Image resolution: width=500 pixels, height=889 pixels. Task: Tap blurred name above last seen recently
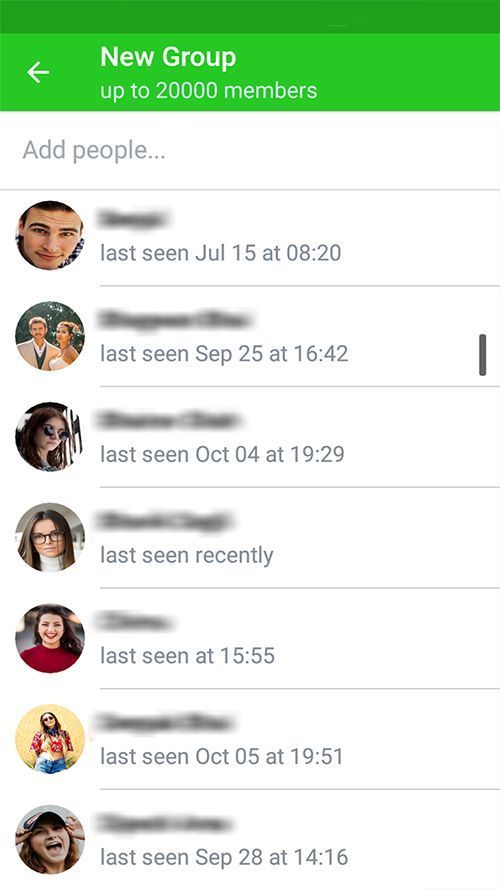[165, 521]
